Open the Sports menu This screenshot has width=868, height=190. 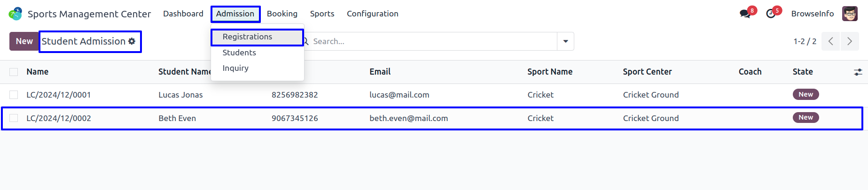pyautogui.click(x=322, y=14)
